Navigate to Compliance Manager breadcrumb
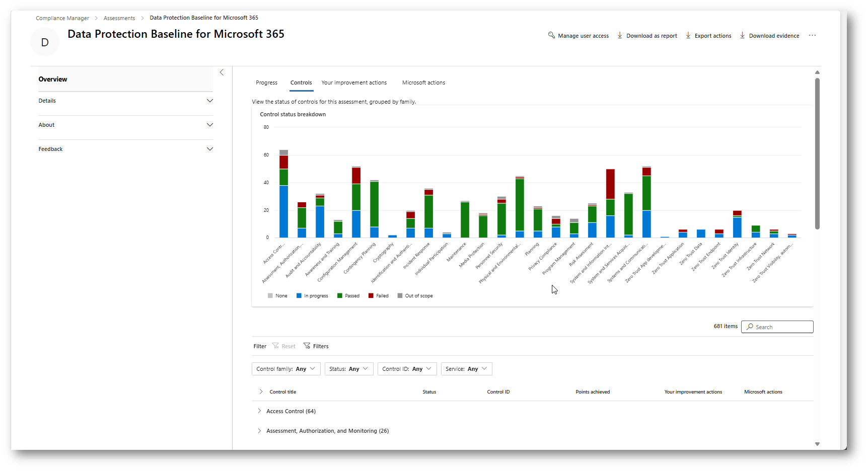868x471 pixels. [62, 18]
